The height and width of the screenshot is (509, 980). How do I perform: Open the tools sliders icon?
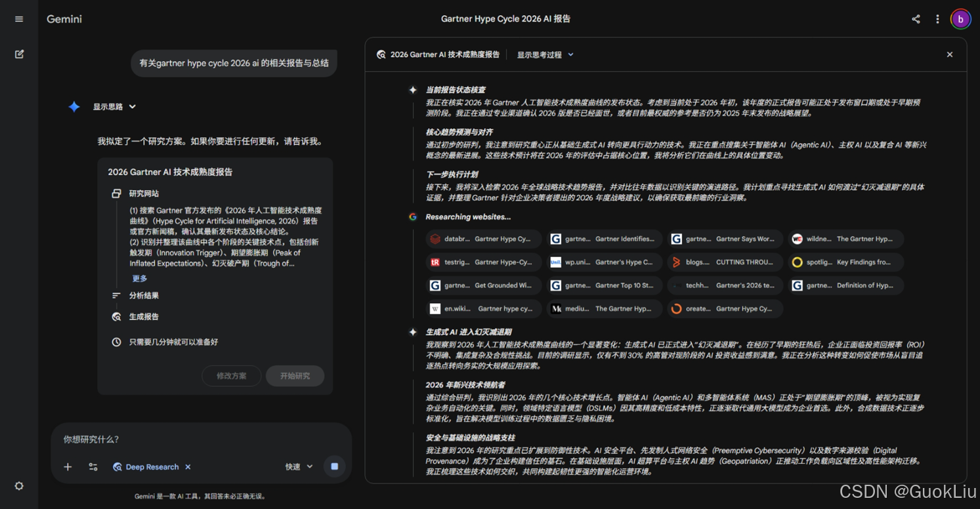coord(93,466)
